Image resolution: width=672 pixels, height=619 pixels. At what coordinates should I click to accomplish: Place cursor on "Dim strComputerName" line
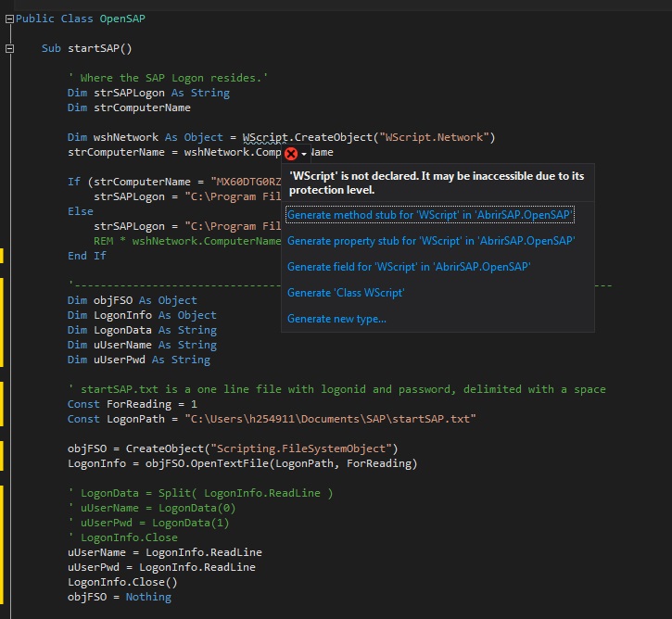(129, 107)
